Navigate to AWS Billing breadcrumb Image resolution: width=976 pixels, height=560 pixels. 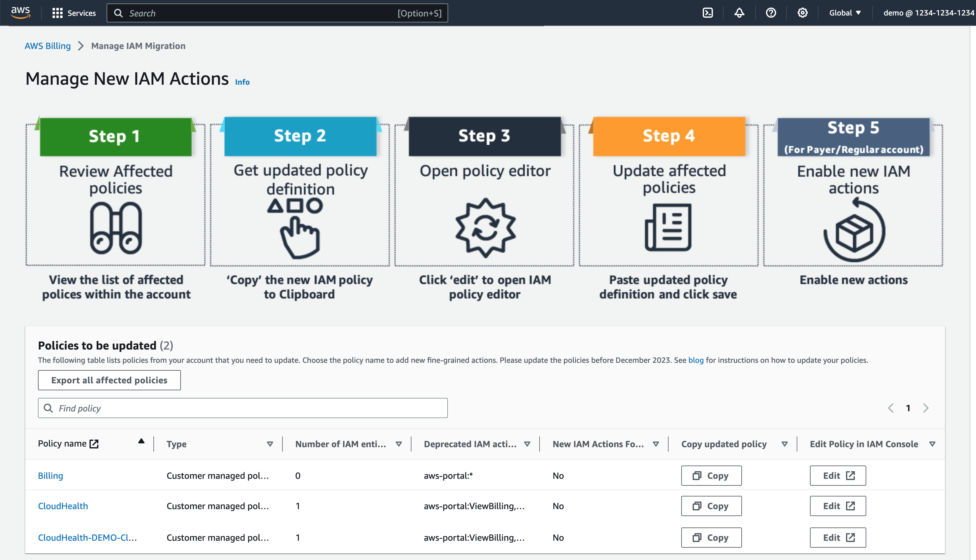click(x=48, y=46)
